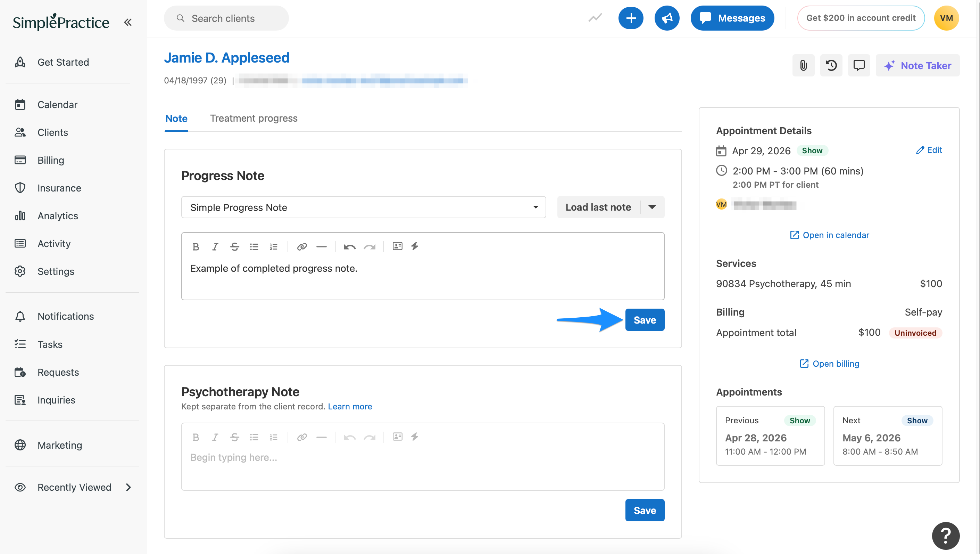Viewport: 980px width, 554px height.
Task: Open Requests in sidebar
Action: [47, 372]
